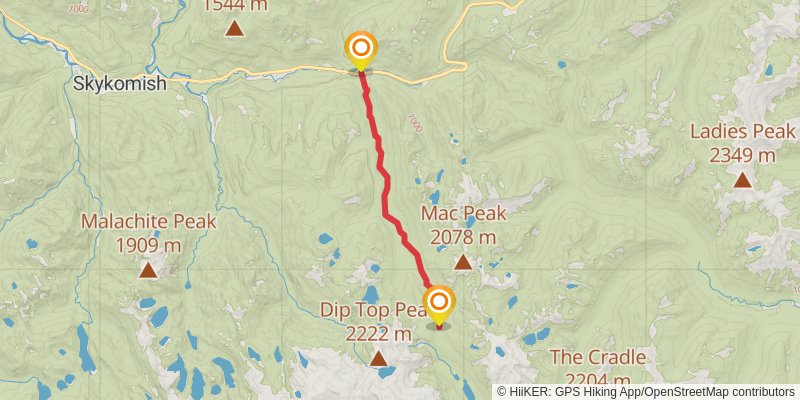Select the 1544 m peak triangle icon
This screenshot has width=800, height=400.
[235, 28]
